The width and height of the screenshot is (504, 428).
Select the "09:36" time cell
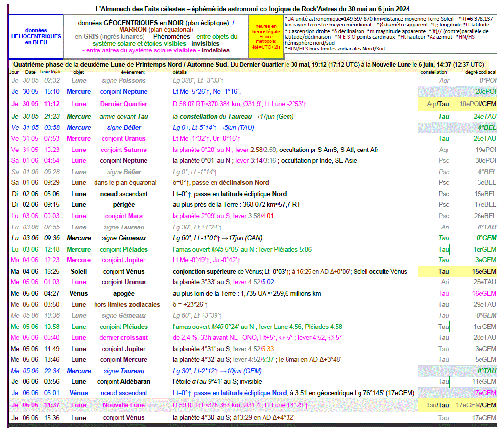click(x=52, y=238)
